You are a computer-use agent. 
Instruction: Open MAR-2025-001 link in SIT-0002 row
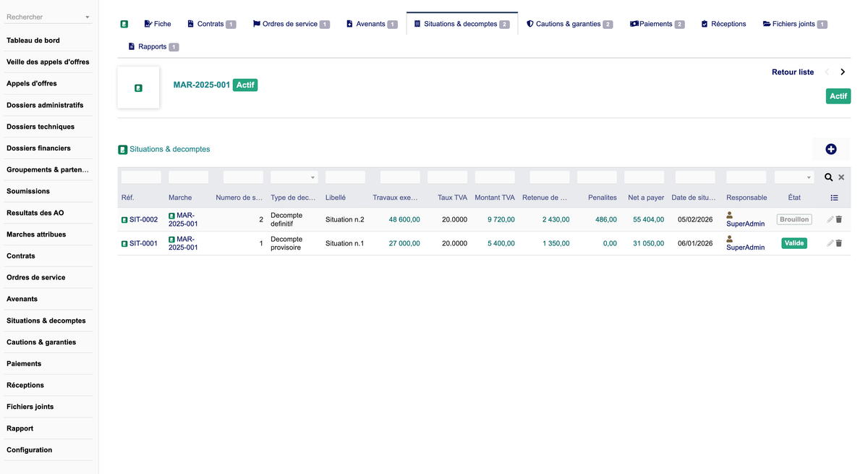183,219
